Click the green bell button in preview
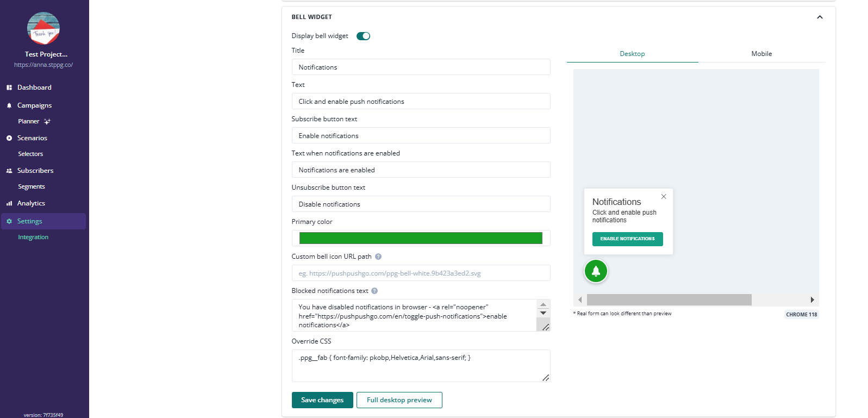The image size is (868, 418). coord(596,271)
